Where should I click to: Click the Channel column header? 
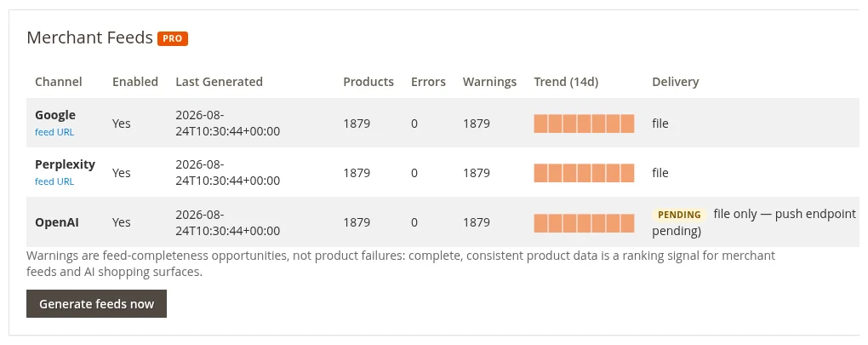point(58,82)
